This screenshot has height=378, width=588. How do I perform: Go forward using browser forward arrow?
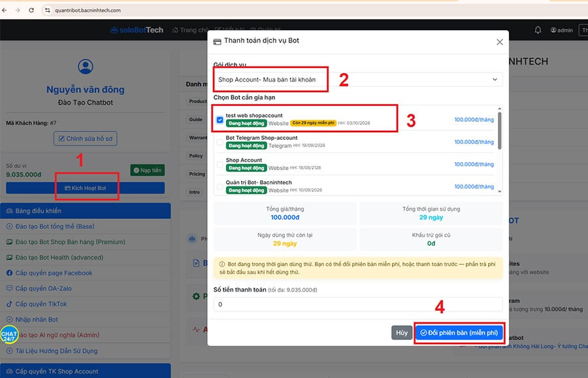[18, 10]
